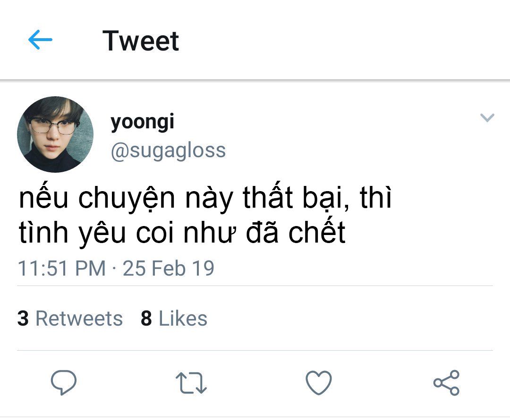This screenshot has width=510, height=420.
Task: Reply to the tweet via speech bubble
Action: pyautogui.click(x=64, y=382)
